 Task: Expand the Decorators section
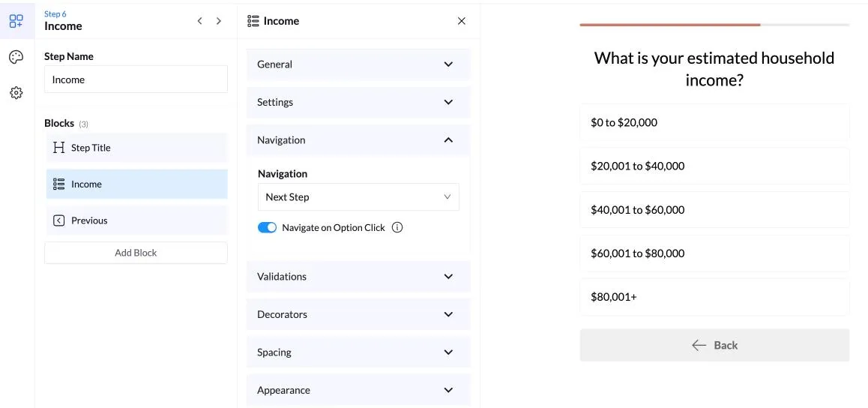click(359, 314)
